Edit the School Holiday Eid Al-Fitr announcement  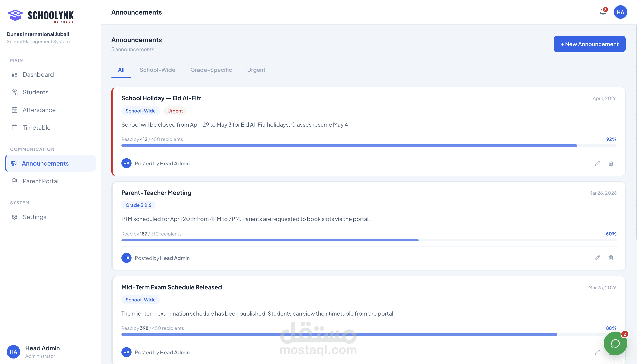point(597,163)
